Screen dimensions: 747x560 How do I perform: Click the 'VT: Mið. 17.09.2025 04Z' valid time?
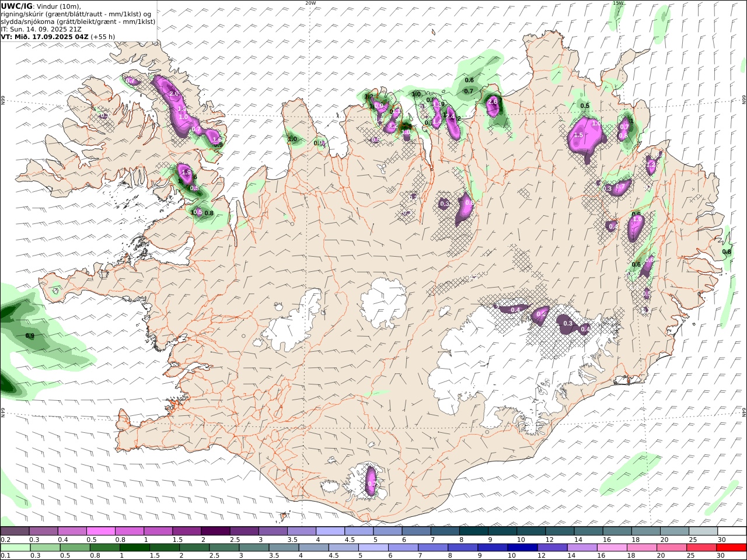[45, 37]
